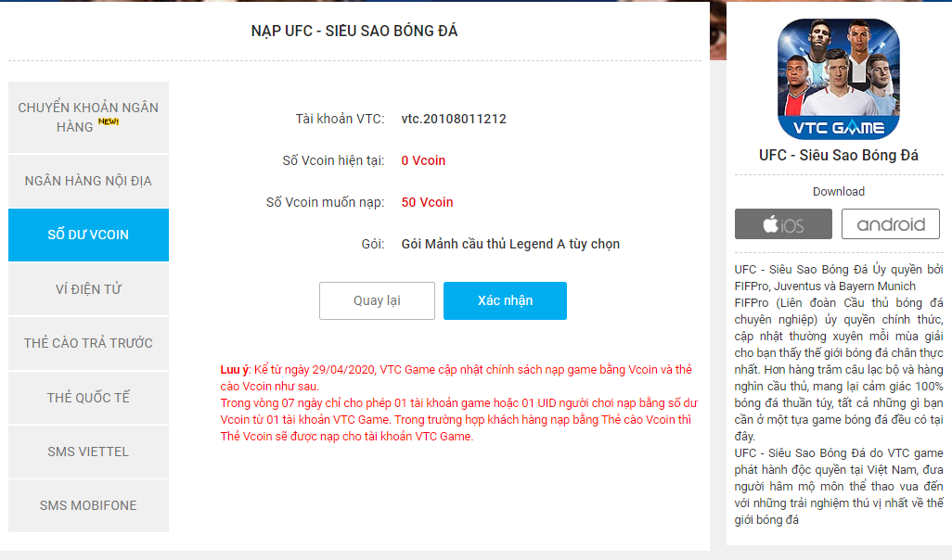The height and width of the screenshot is (560, 952).
Task: Click the UFC - Siêu Sao Bóng Đá title
Action: tap(839, 156)
